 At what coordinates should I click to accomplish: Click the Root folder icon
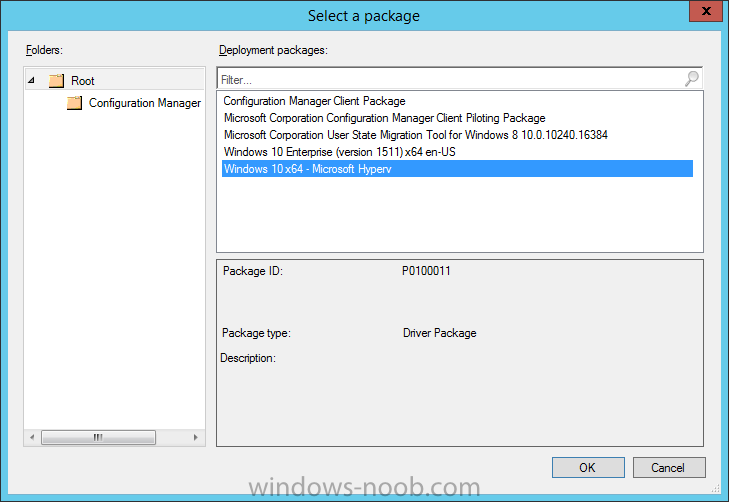[x=56, y=81]
